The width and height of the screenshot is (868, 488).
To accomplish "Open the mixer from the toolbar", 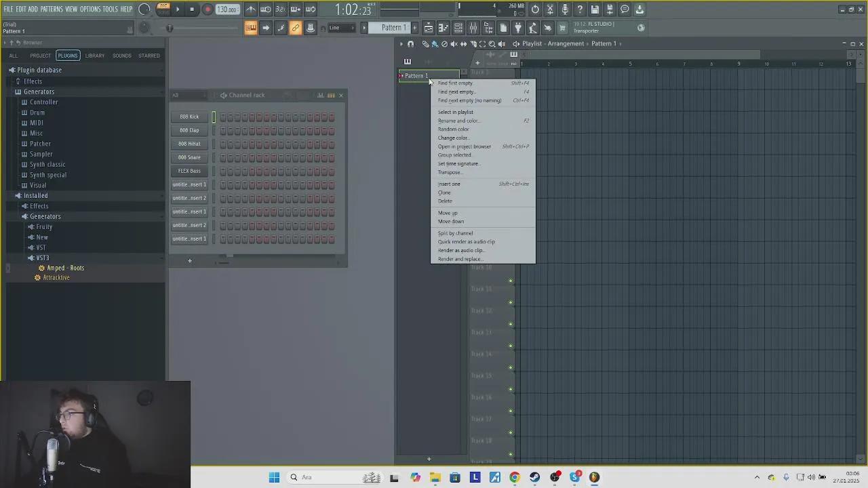I will (473, 28).
